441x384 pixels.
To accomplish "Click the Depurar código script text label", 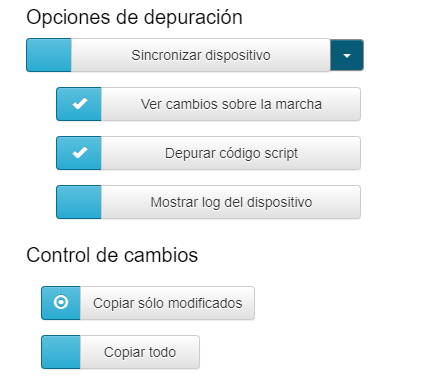I will click(x=231, y=153).
